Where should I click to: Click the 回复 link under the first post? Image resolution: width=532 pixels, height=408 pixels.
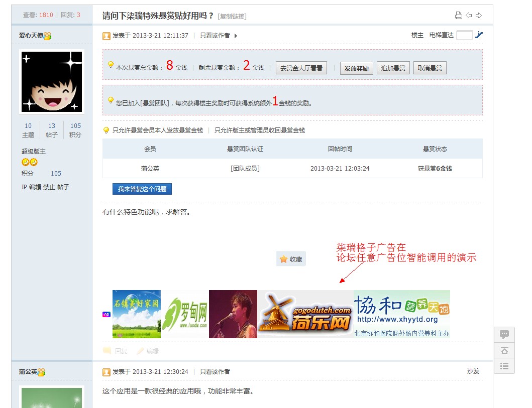[x=121, y=351]
